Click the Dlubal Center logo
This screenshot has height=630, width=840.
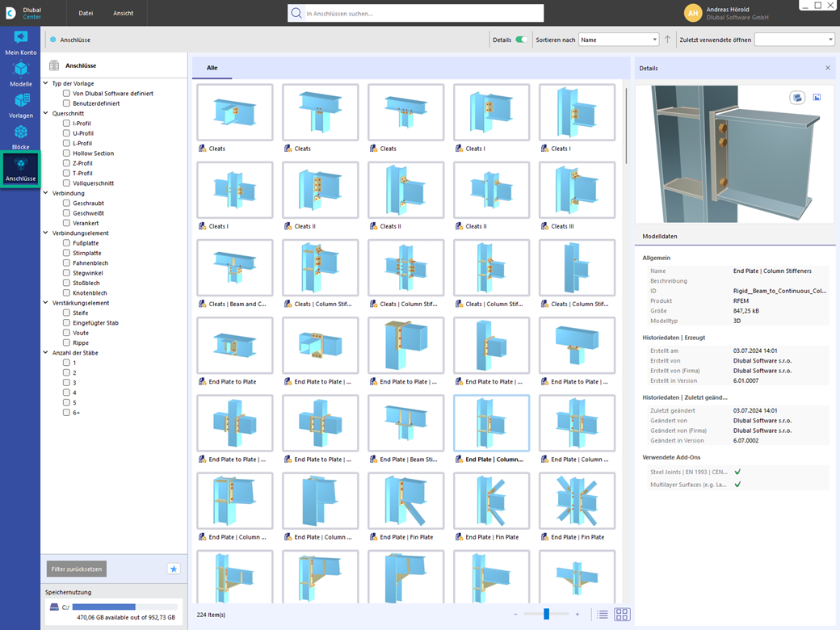(x=23, y=13)
